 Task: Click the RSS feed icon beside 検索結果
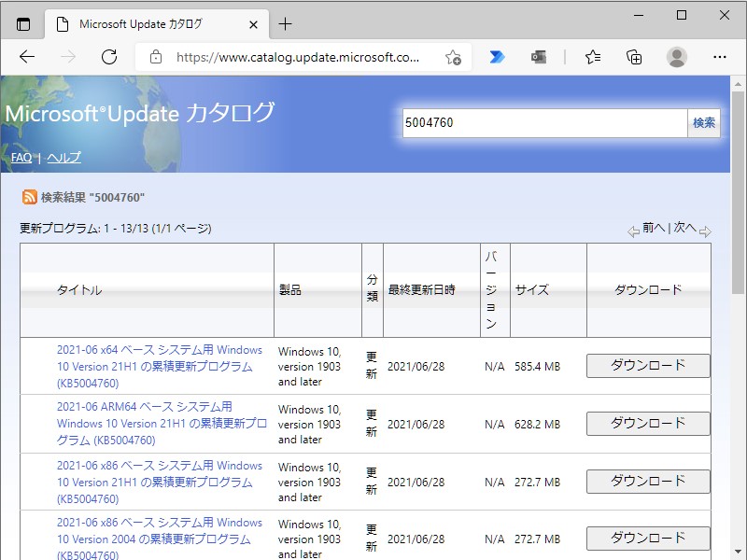click(27, 197)
